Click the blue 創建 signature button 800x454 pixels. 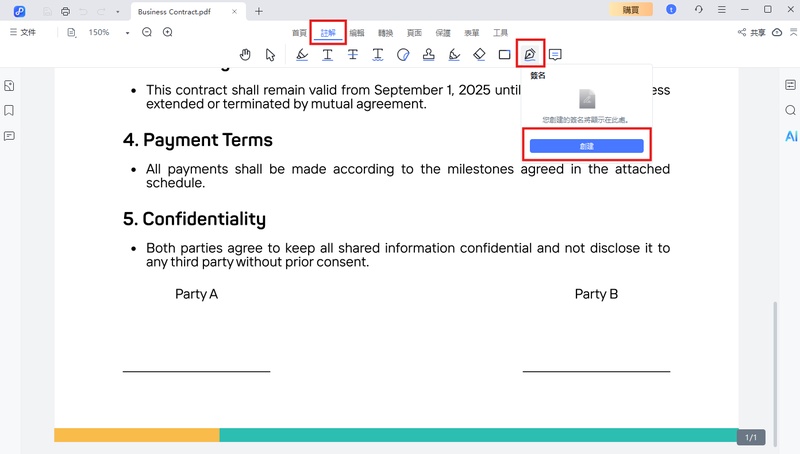(x=586, y=146)
